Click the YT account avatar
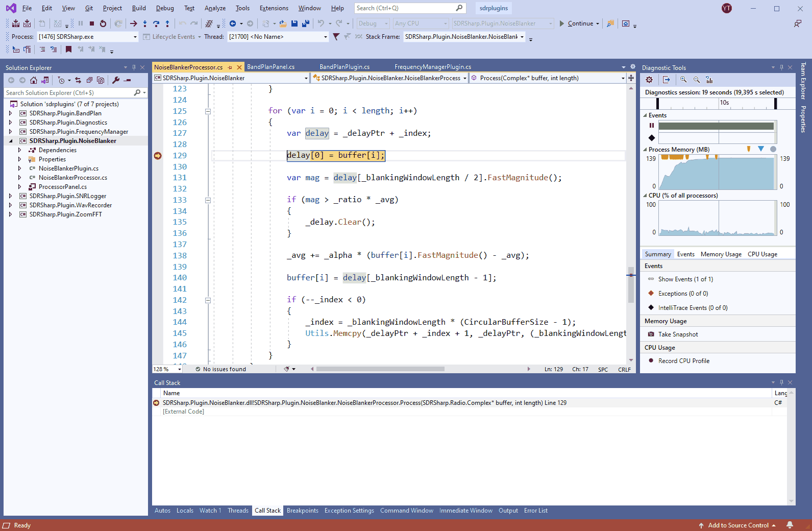This screenshot has width=812, height=531. (x=727, y=8)
